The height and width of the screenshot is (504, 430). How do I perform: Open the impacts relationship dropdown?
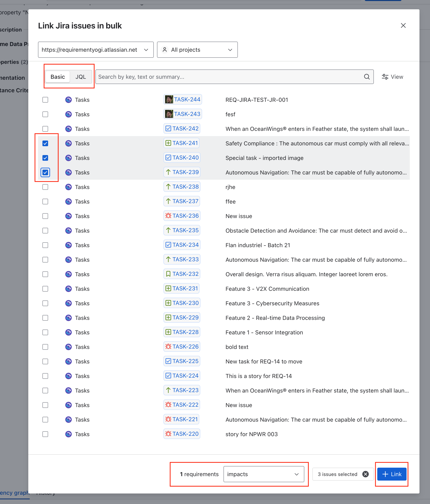[x=264, y=474]
